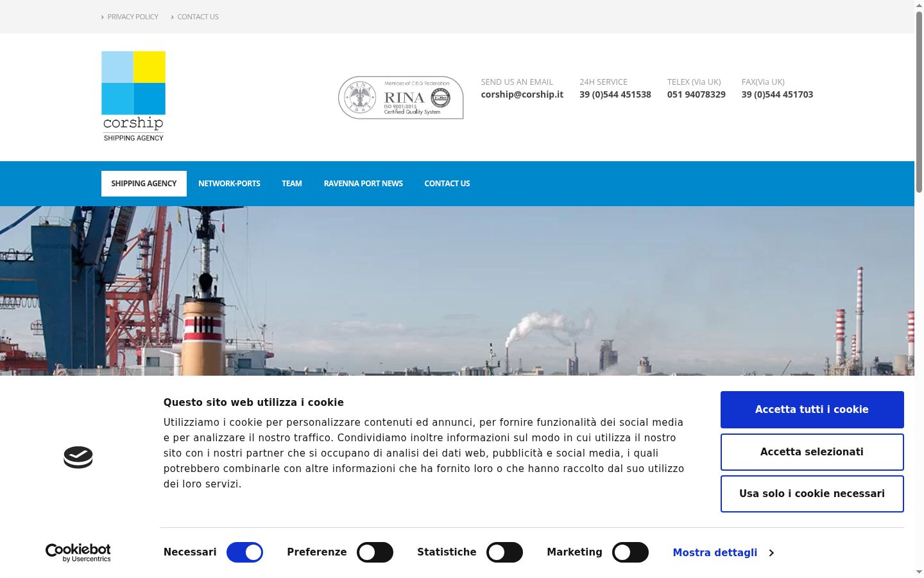Open the Network-Ports menu item
Screen dimensions: 924x578
[x=229, y=184]
